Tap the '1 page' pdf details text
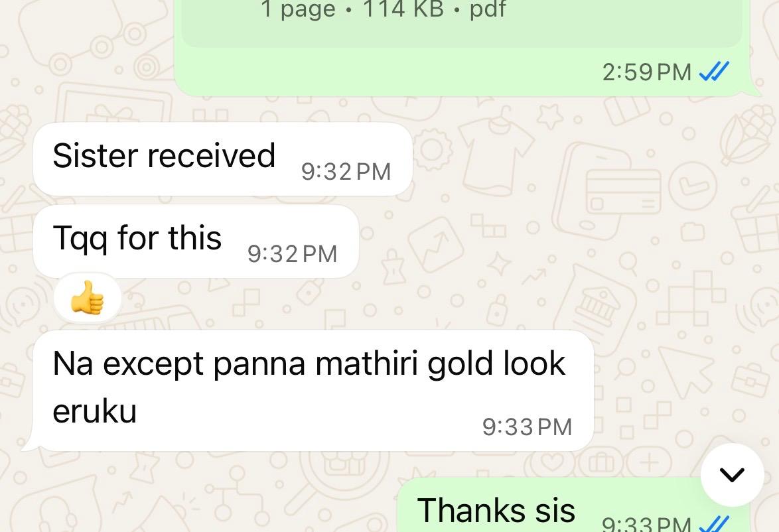Image resolution: width=779 pixels, height=532 pixels. pyautogui.click(x=298, y=9)
